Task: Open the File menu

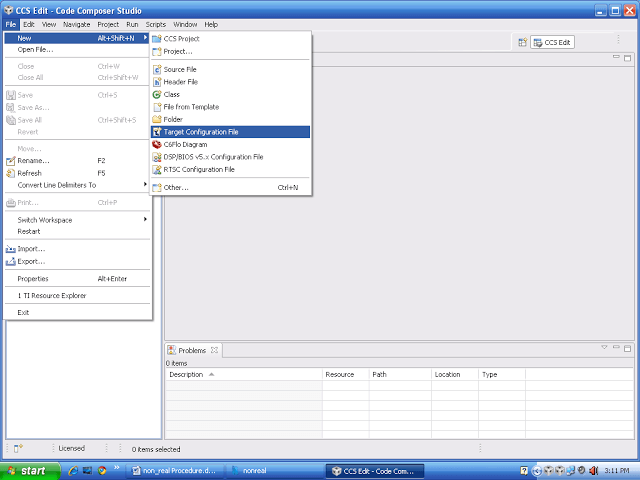Action: pyautogui.click(x=11, y=24)
